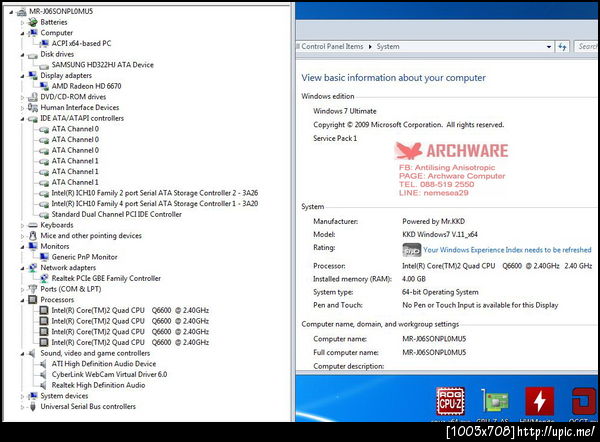Expand the Keyboards node

[x=22, y=225]
